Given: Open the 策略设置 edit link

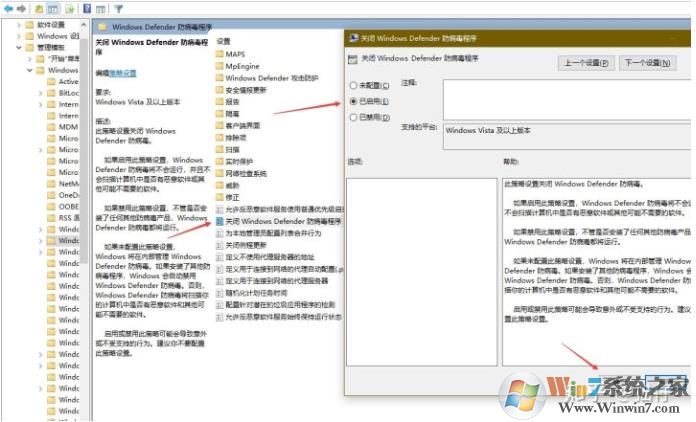Looking at the screenshot, I should point(123,73).
